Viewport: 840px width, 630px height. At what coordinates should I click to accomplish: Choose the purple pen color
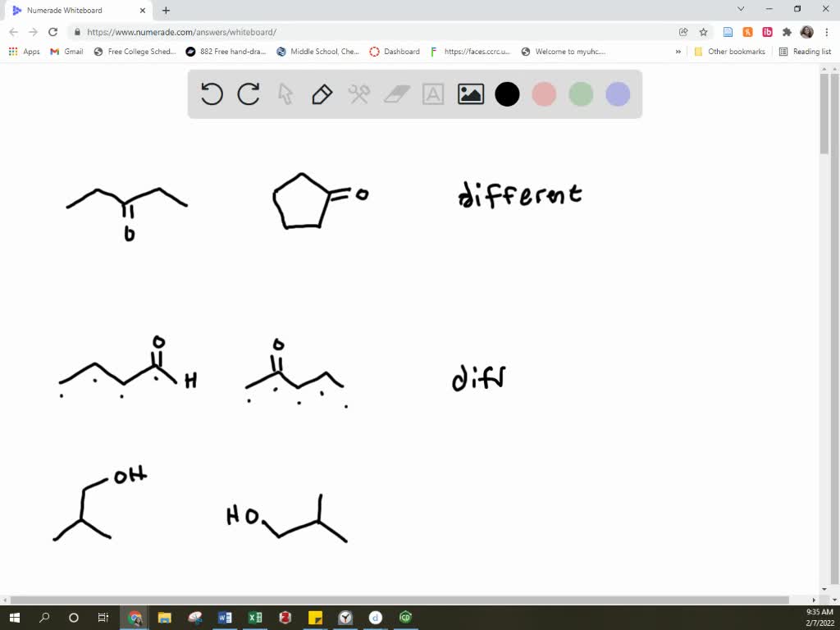click(618, 94)
